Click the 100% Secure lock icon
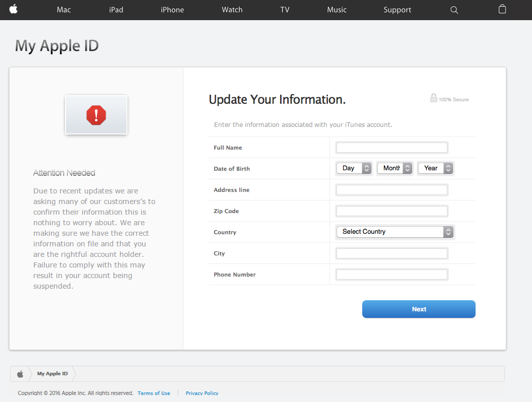 (x=434, y=98)
